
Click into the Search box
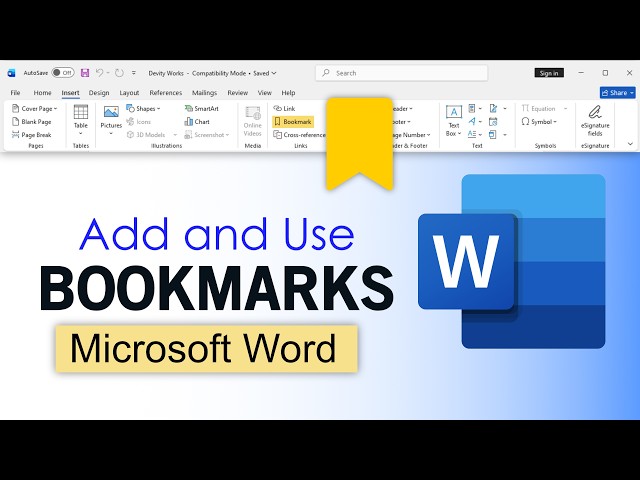click(402, 73)
